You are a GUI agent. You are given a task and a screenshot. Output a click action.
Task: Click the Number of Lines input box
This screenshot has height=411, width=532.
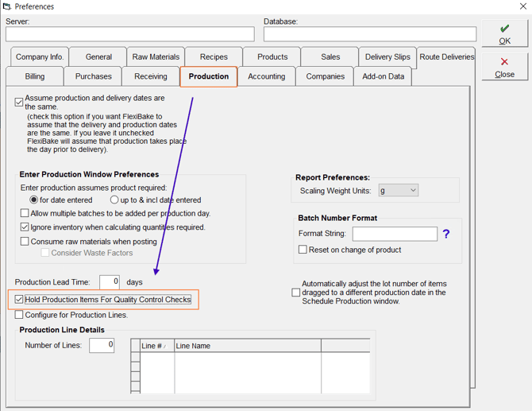click(102, 345)
